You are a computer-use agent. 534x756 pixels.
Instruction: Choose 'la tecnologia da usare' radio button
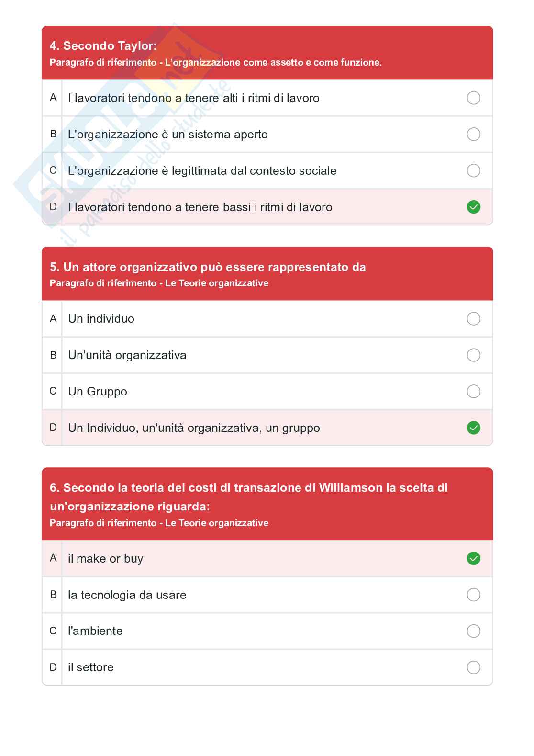(473, 595)
